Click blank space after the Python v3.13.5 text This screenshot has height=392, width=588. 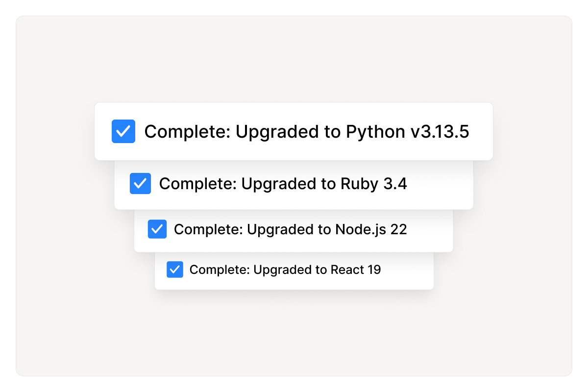click(x=481, y=131)
